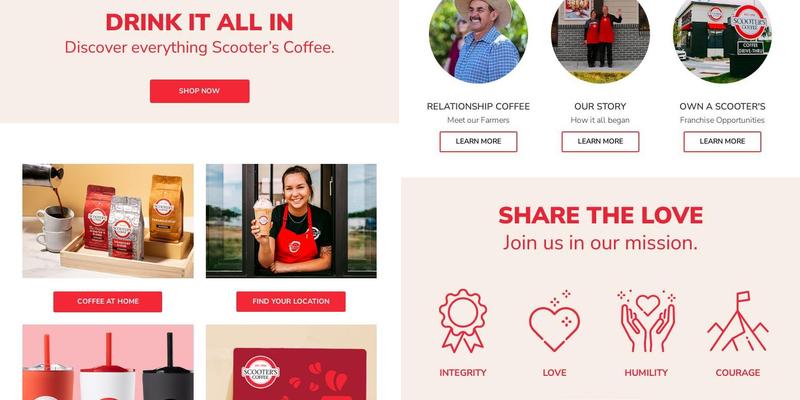Open the red gift card image

[x=291, y=362]
